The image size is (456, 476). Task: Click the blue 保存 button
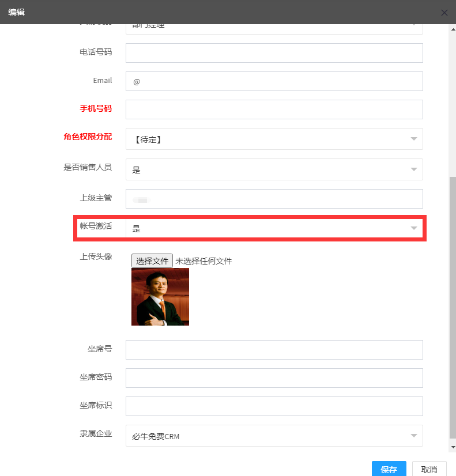(389, 469)
